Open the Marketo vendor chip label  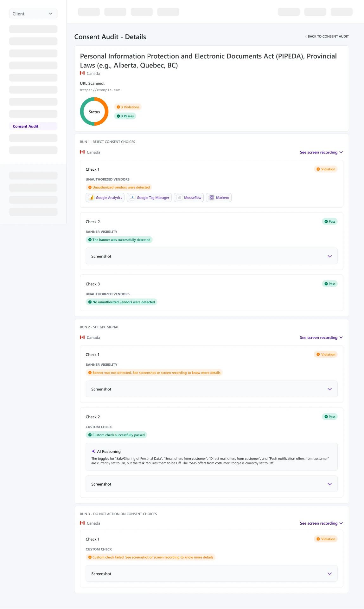(x=223, y=198)
